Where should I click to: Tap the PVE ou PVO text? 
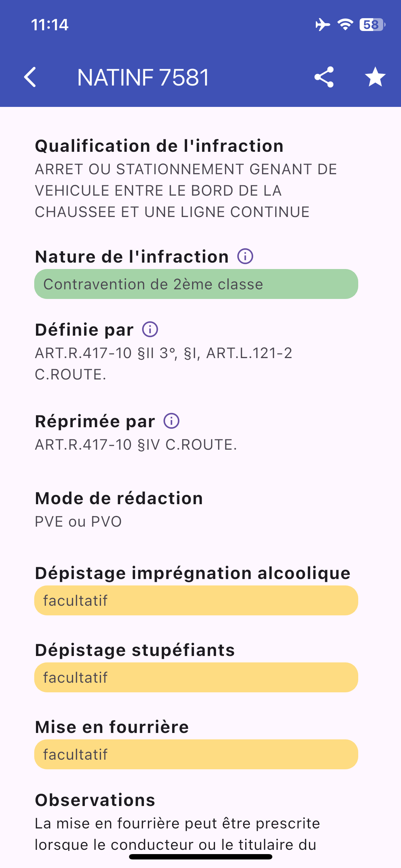click(x=78, y=522)
